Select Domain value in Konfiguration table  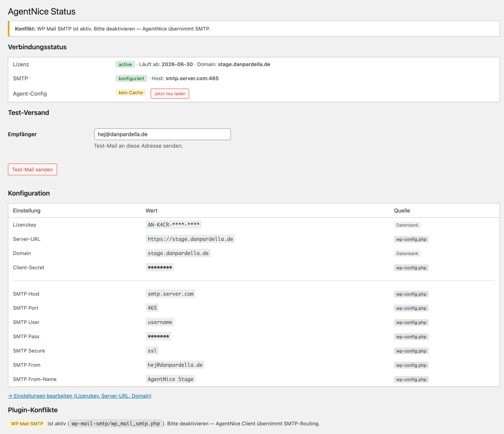point(178,253)
